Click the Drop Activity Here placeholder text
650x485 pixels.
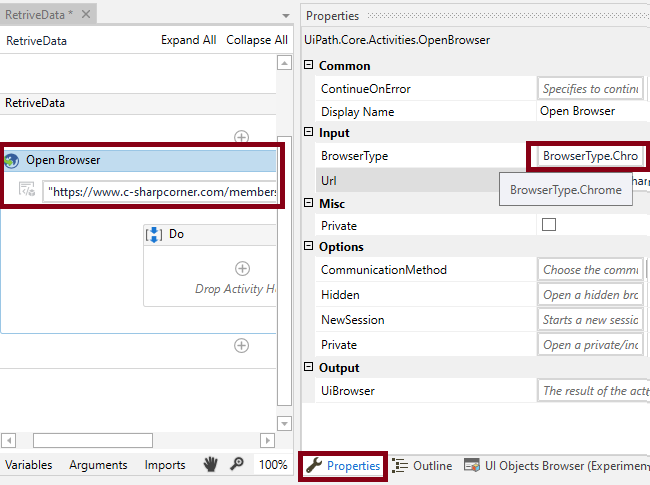tap(235, 289)
